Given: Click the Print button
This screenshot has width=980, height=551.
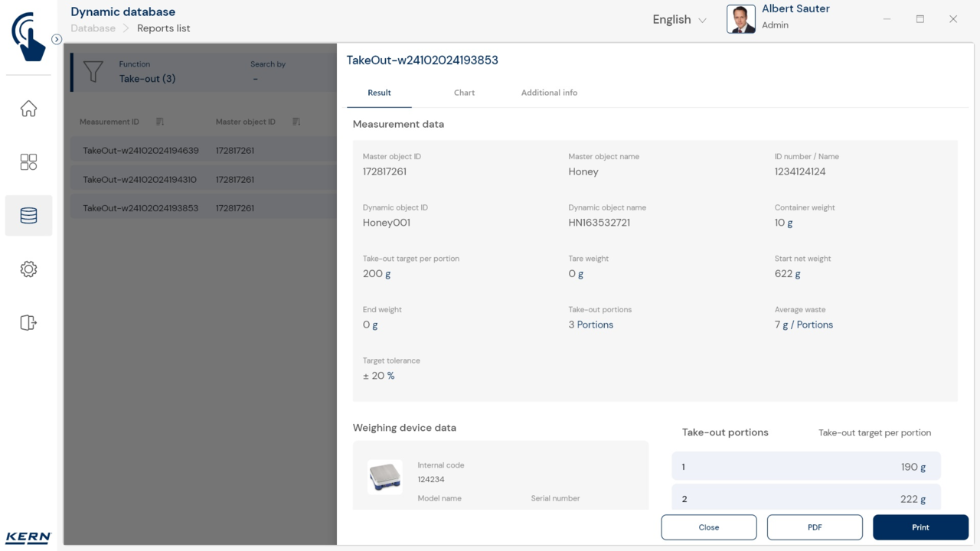Looking at the screenshot, I should 920,527.
